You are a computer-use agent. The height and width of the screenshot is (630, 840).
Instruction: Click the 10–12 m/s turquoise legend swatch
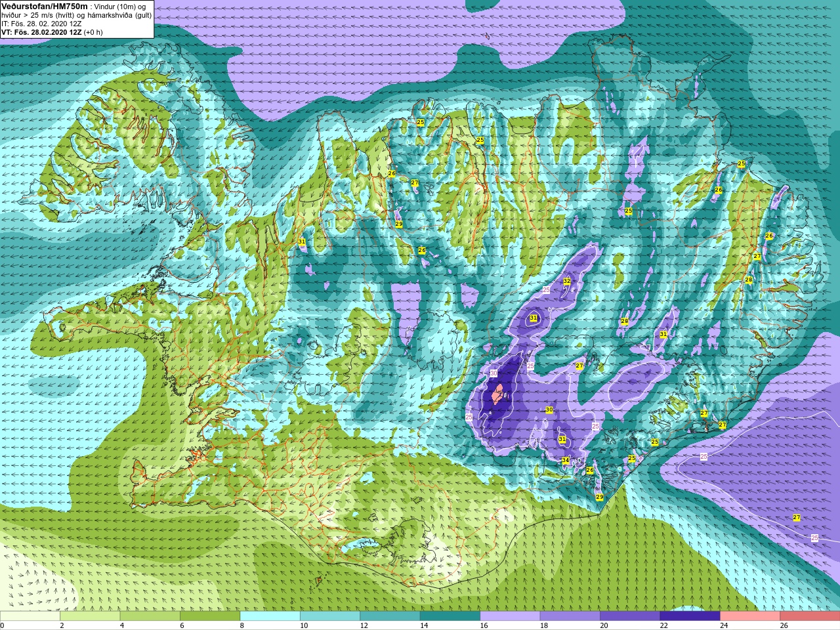click(x=330, y=616)
